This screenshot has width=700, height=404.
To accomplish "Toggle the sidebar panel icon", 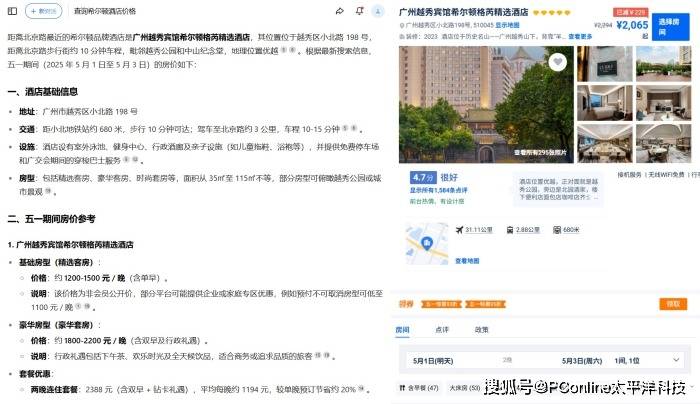I will pyautogui.click(x=12, y=11).
